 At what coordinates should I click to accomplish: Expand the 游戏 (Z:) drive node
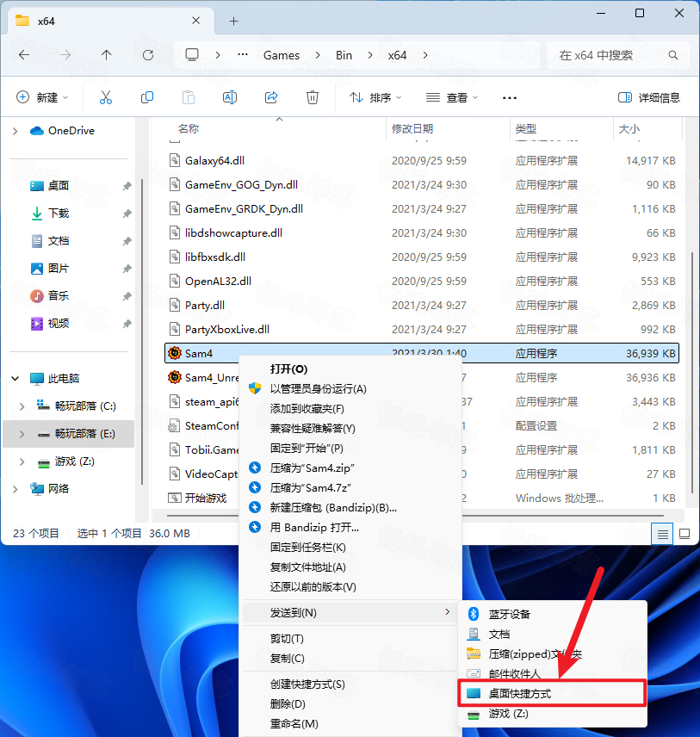tap(22, 461)
